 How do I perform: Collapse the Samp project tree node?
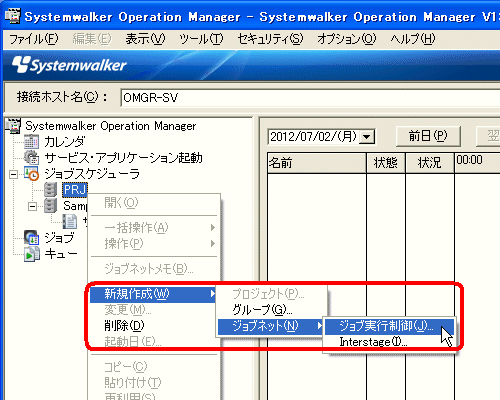[32, 207]
